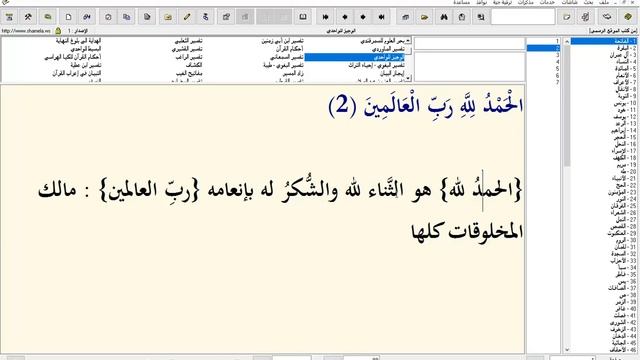The width and height of the screenshot is (640, 360).
Task: Open the ملف menu
Action: click(x=604, y=2)
